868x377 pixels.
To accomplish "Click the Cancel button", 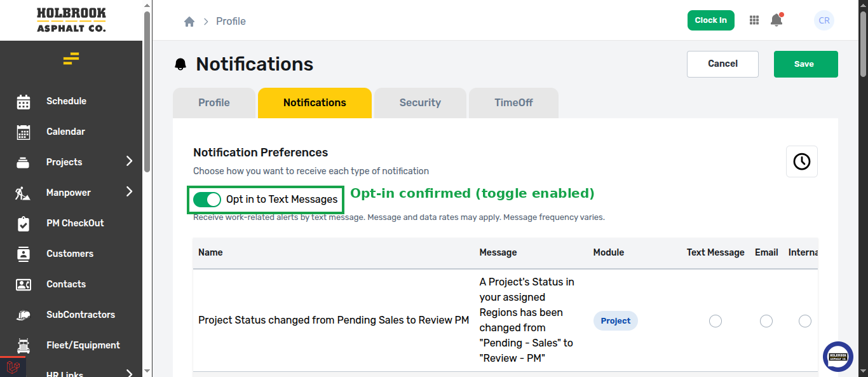I will click(x=722, y=64).
